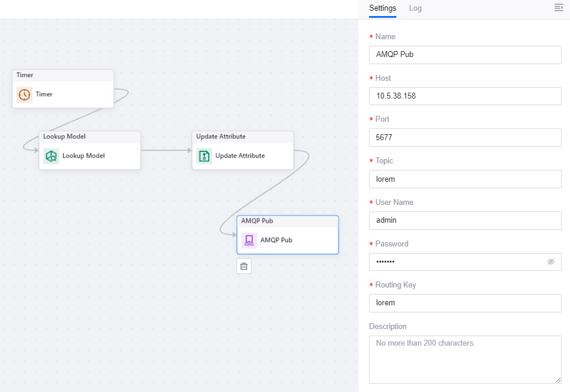Toggle password visibility eye icon
Image resolution: width=570 pixels, height=392 pixels.
pyautogui.click(x=550, y=262)
